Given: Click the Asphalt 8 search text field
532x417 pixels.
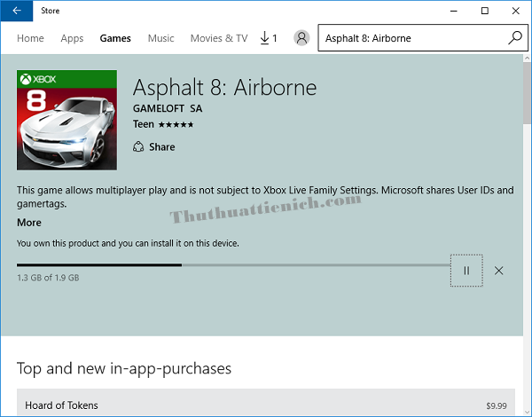Looking at the screenshot, I should pyautogui.click(x=412, y=38).
